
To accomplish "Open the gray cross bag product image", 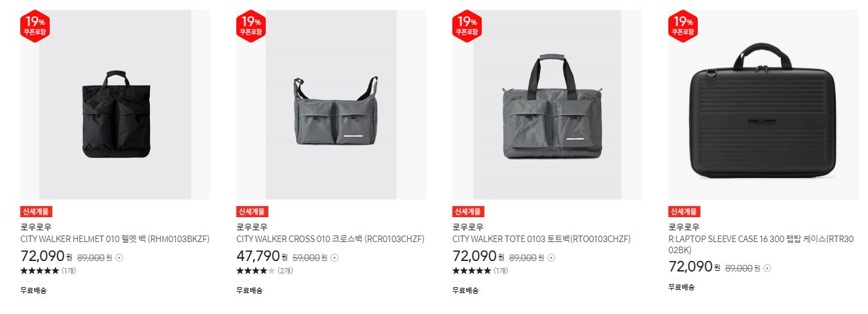I will coord(331,105).
